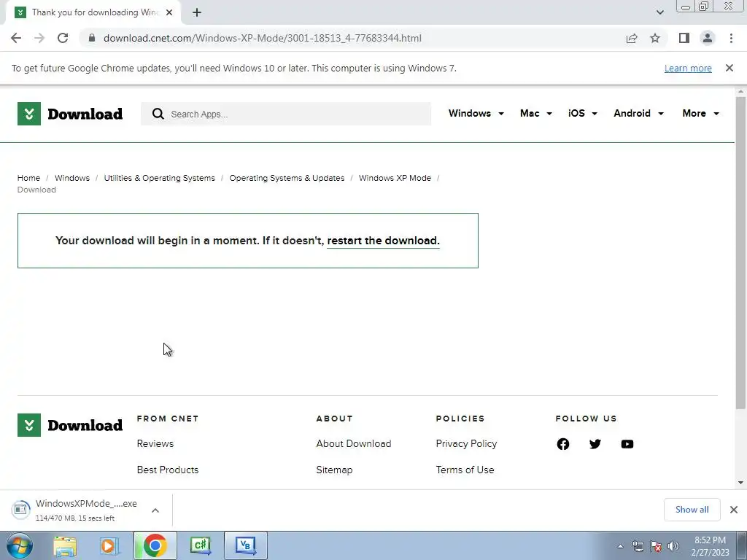Focus the Search Apps input field
This screenshot has height=560, width=747.
pyautogui.click(x=286, y=114)
